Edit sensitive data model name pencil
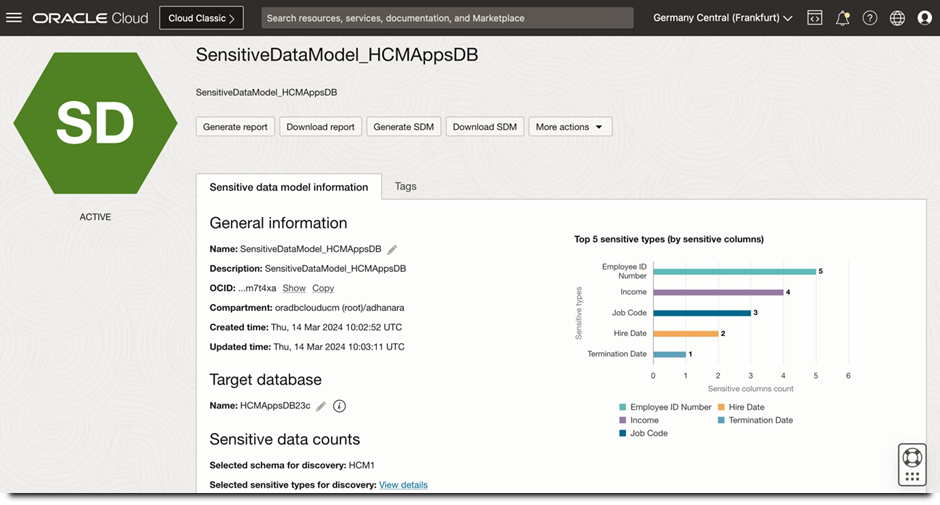Viewport: 940px width, 505px height. click(392, 250)
